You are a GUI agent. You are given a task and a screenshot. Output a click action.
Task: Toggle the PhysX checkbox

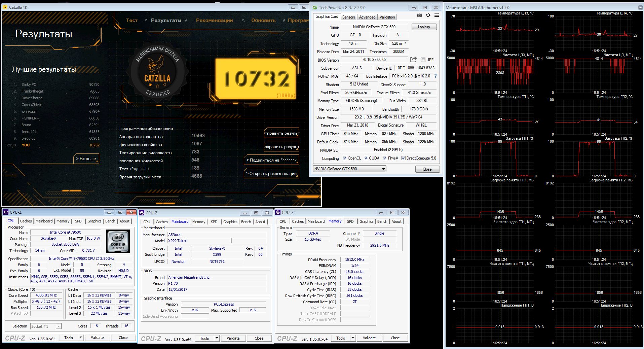click(x=385, y=158)
